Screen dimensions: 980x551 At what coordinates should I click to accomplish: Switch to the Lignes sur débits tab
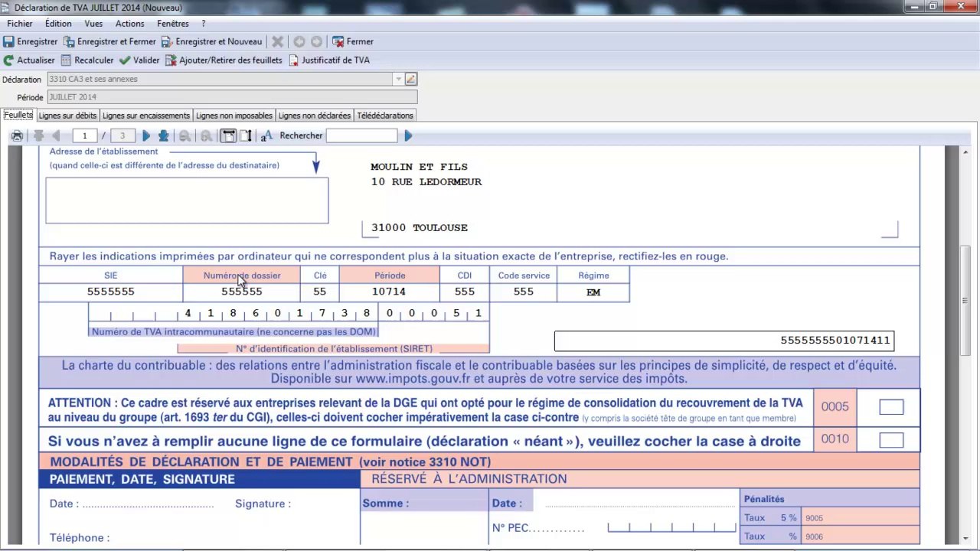click(67, 116)
